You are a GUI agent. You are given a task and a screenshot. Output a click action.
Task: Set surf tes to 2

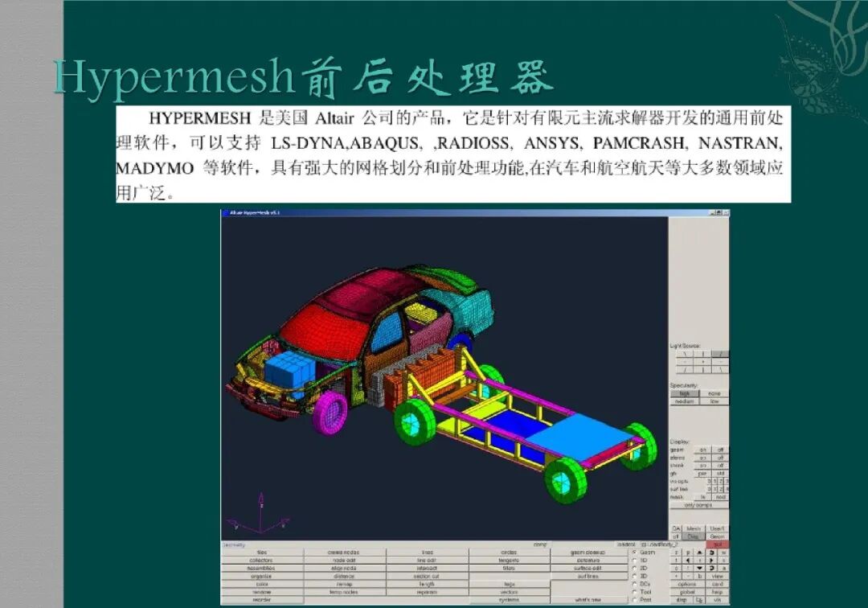721,490
